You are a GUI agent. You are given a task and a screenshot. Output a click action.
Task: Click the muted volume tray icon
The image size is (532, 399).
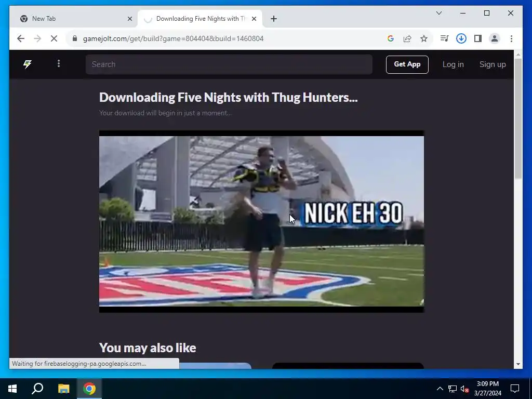click(x=465, y=389)
